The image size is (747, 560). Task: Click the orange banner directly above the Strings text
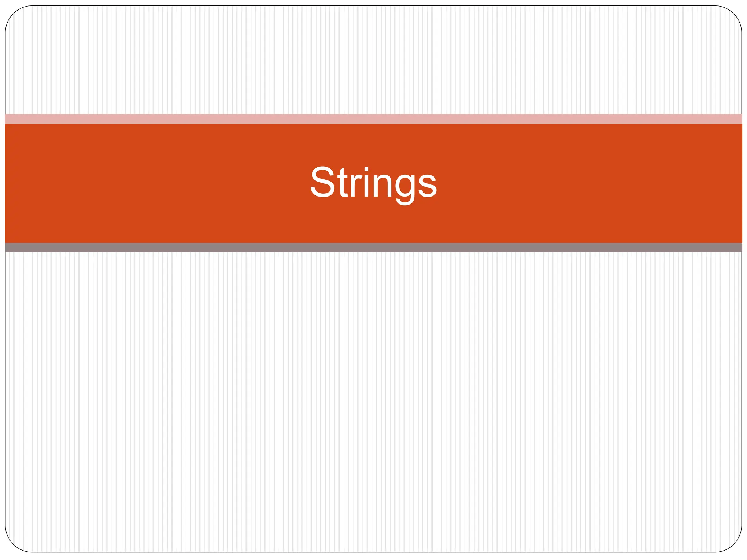tap(373, 144)
